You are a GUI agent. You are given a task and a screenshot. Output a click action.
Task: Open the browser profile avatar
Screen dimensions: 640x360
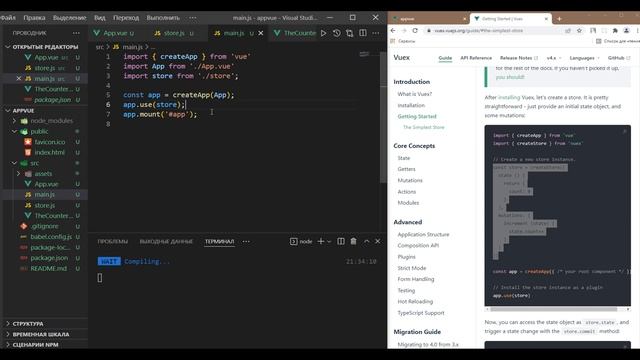click(x=626, y=31)
